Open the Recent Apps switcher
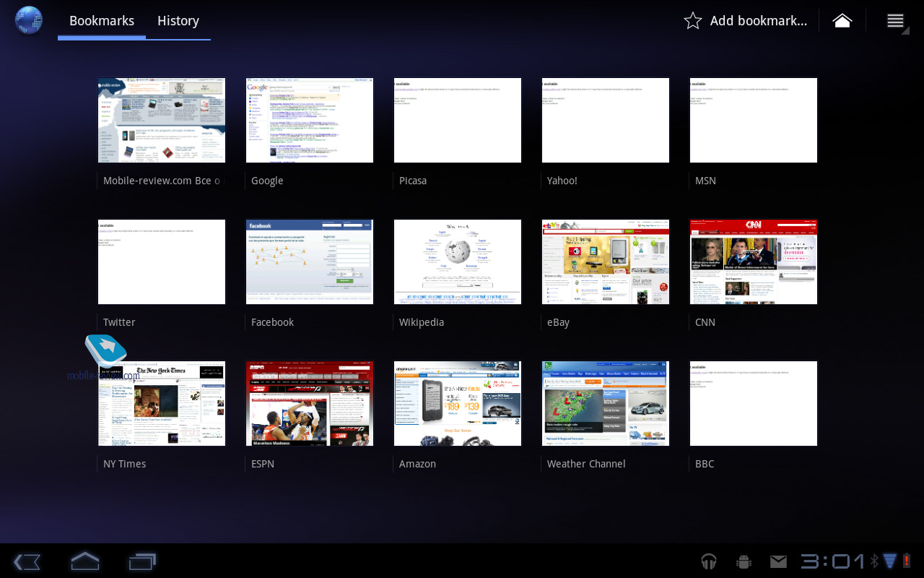Image resolution: width=924 pixels, height=578 pixels. click(142, 561)
